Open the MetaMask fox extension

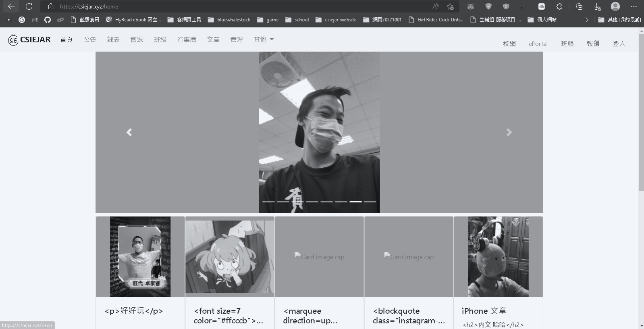pyautogui.click(x=470, y=6)
